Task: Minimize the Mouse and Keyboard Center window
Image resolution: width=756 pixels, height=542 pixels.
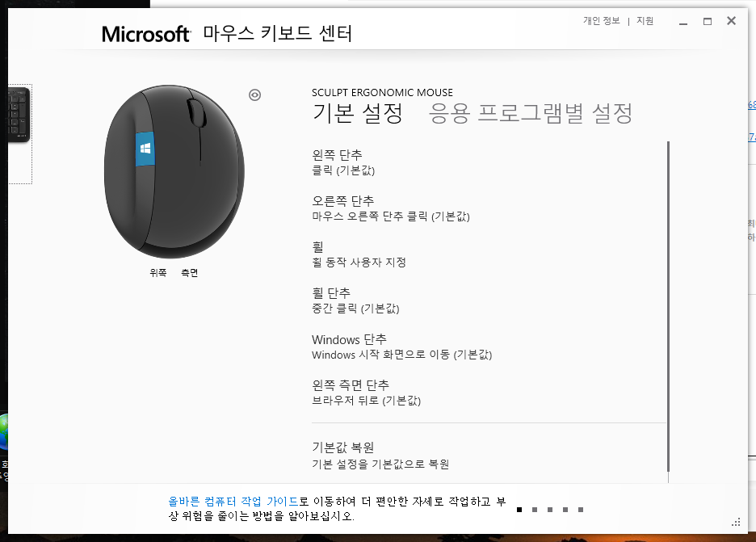Action: [x=683, y=22]
